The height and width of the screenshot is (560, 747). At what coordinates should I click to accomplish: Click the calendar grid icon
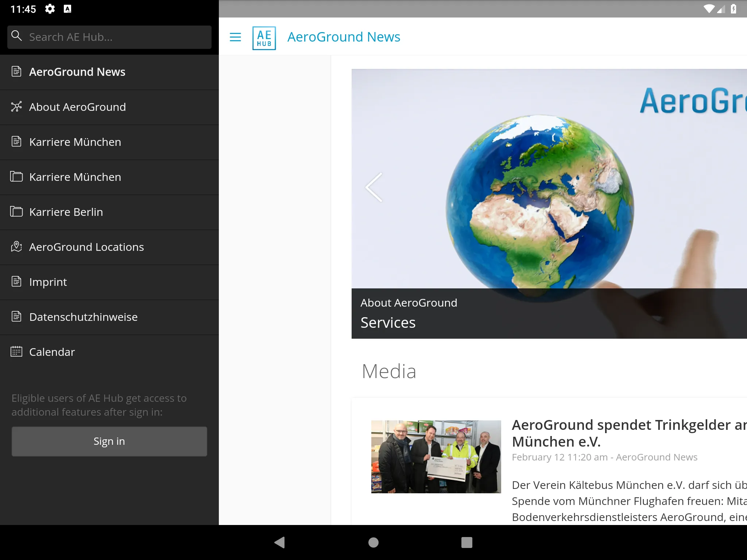pos(16,351)
